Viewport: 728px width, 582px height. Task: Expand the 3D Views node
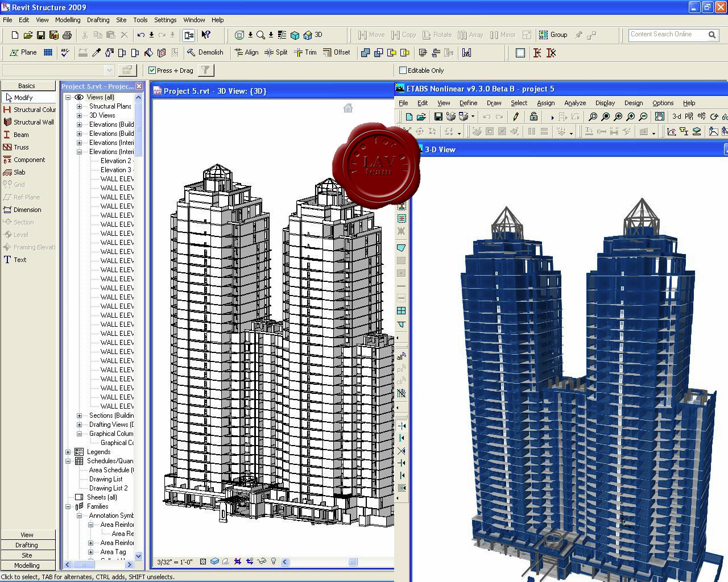coord(80,115)
